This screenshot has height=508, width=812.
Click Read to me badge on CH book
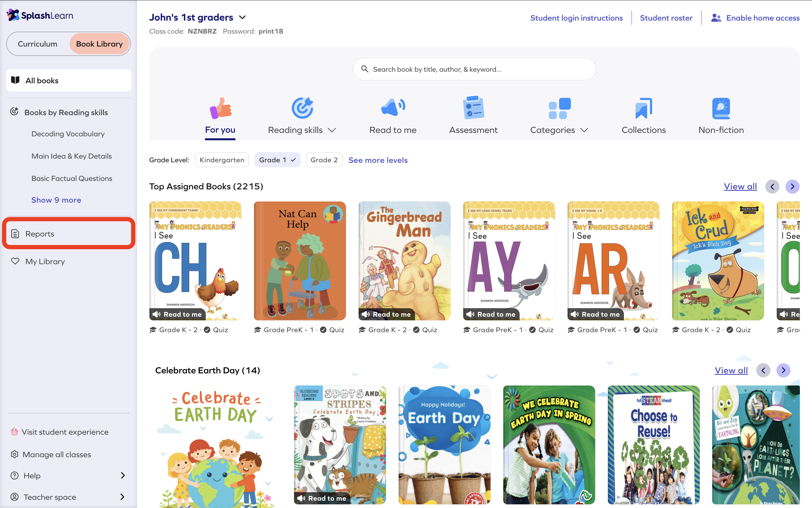pos(178,314)
